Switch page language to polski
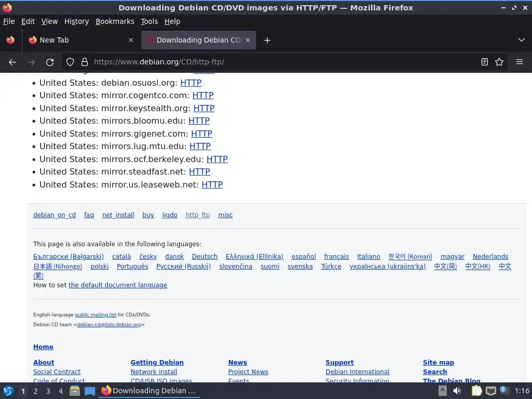This screenshot has width=532, height=399. tap(99, 267)
